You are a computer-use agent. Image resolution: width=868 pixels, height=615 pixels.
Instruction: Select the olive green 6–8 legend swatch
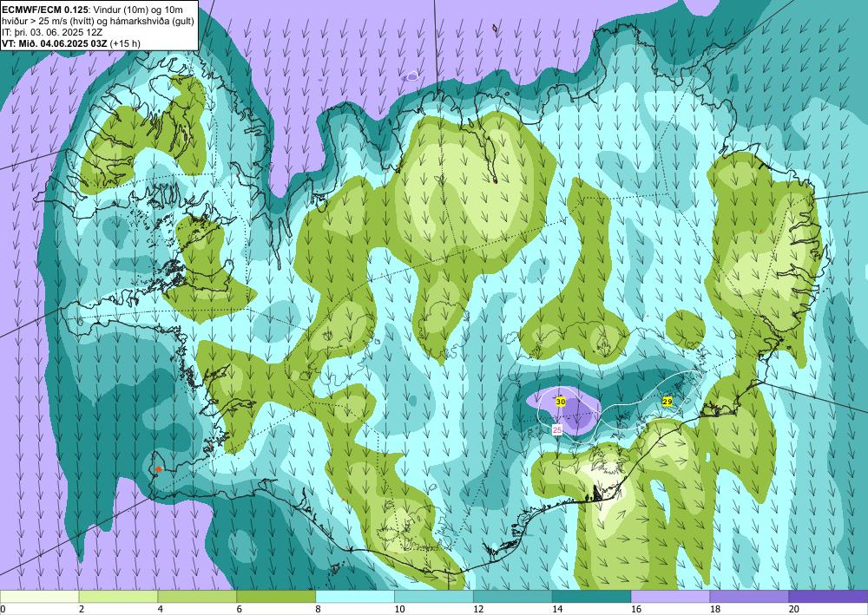(276, 597)
